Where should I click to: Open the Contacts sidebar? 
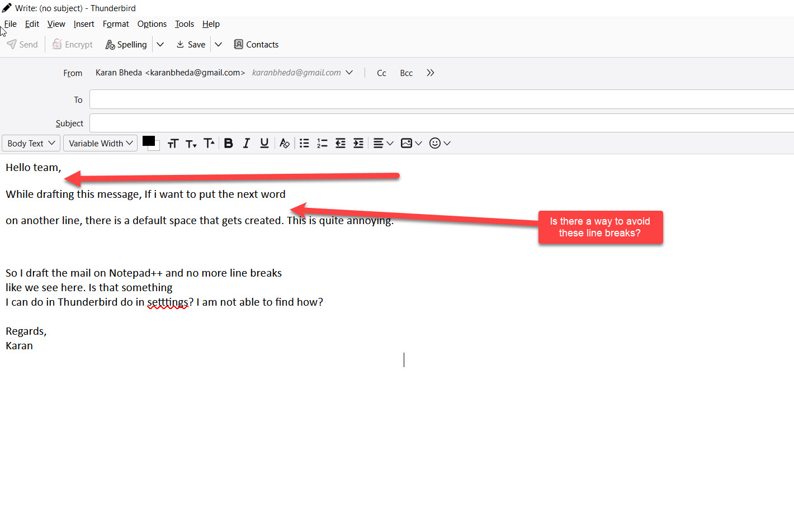click(x=256, y=45)
